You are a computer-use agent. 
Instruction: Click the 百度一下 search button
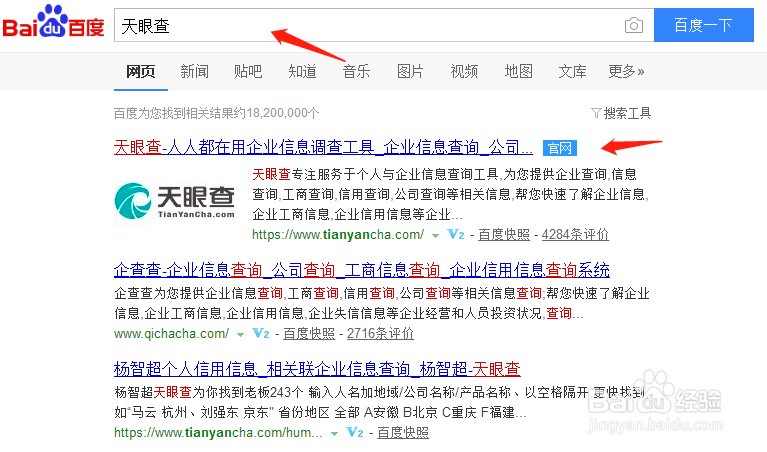tap(704, 25)
